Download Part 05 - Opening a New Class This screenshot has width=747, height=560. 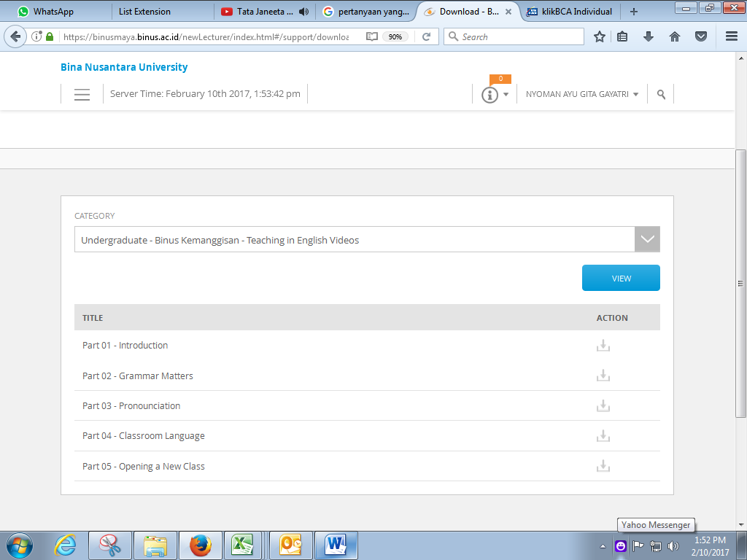[x=603, y=466]
